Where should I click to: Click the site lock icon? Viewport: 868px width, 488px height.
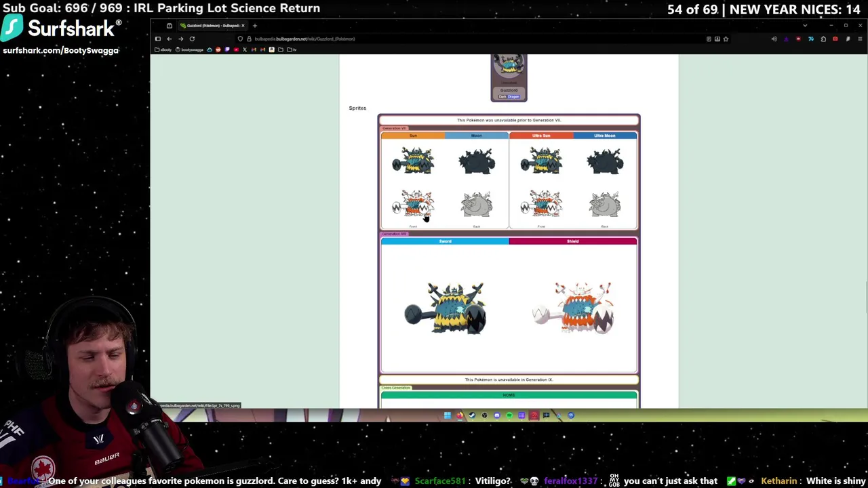coord(249,39)
